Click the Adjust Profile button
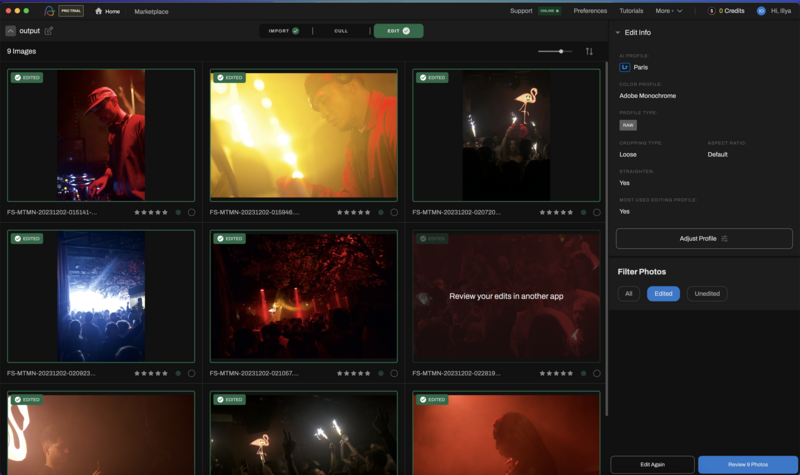The height and width of the screenshot is (475, 800). pyautogui.click(x=704, y=238)
